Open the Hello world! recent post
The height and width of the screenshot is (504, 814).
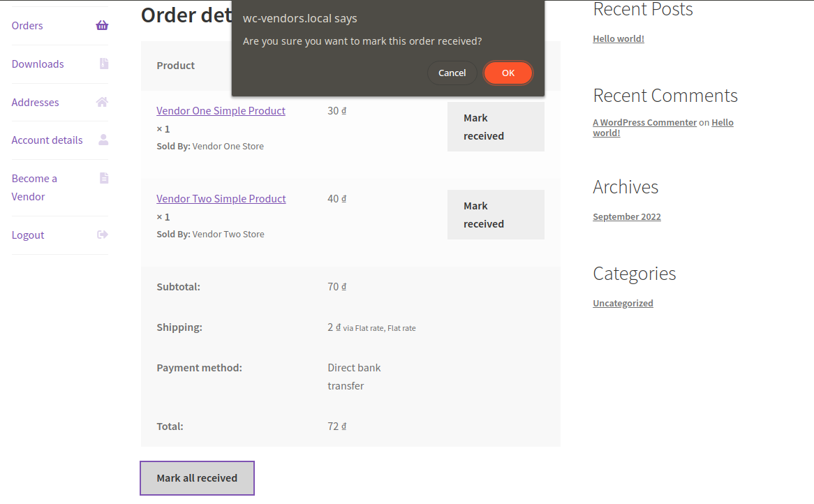click(x=619, y=38)
